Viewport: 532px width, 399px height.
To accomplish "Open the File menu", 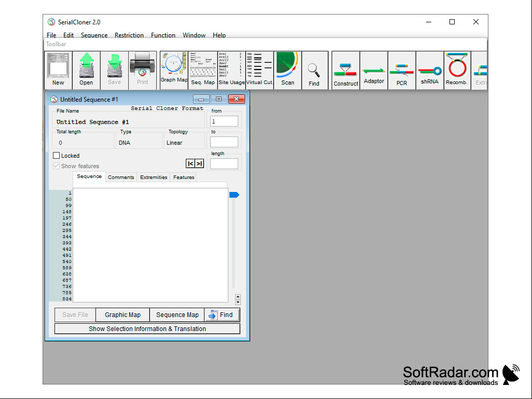I will pyautogui.click(x=51, y=35).
